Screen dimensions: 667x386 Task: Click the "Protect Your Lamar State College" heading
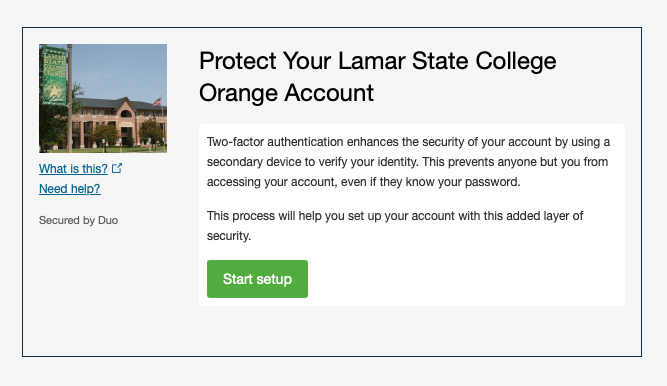point(378,61)
